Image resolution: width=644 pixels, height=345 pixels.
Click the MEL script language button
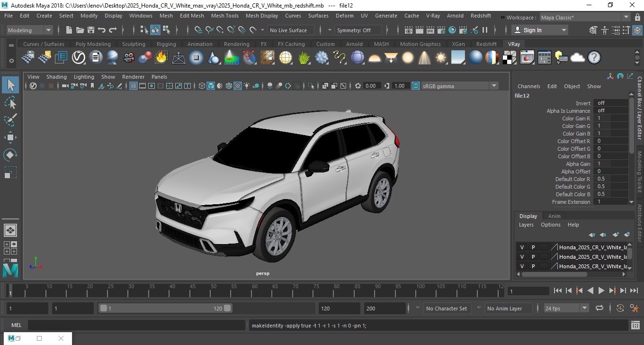16,325
